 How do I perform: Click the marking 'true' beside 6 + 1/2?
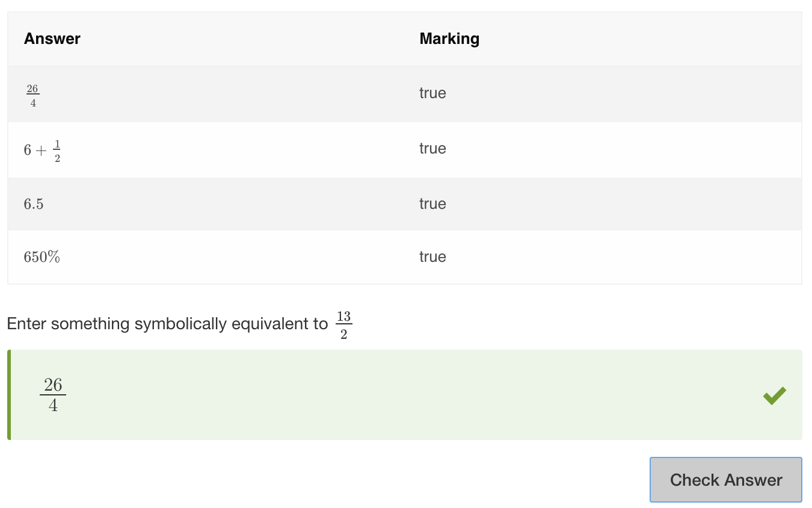(x=432, y=148)
